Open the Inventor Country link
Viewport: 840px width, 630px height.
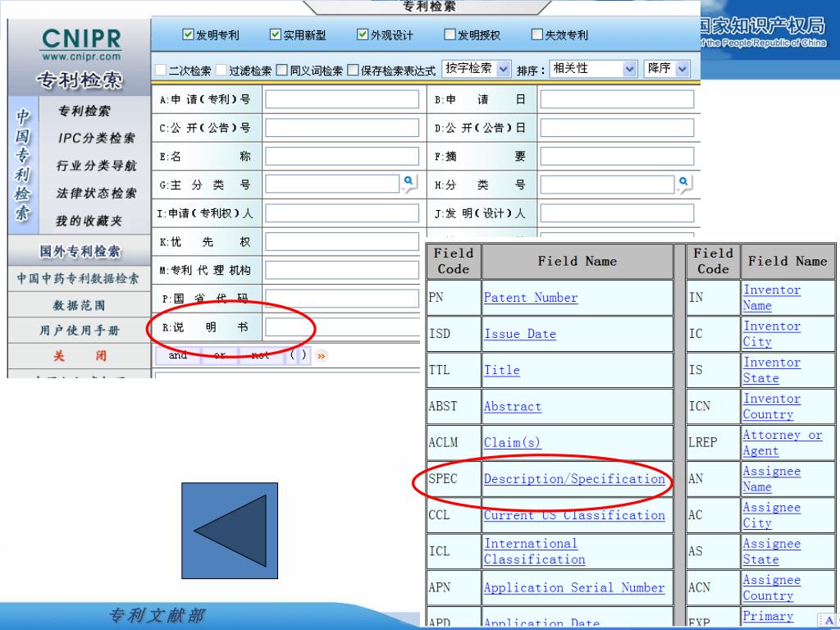coord(771,407)
